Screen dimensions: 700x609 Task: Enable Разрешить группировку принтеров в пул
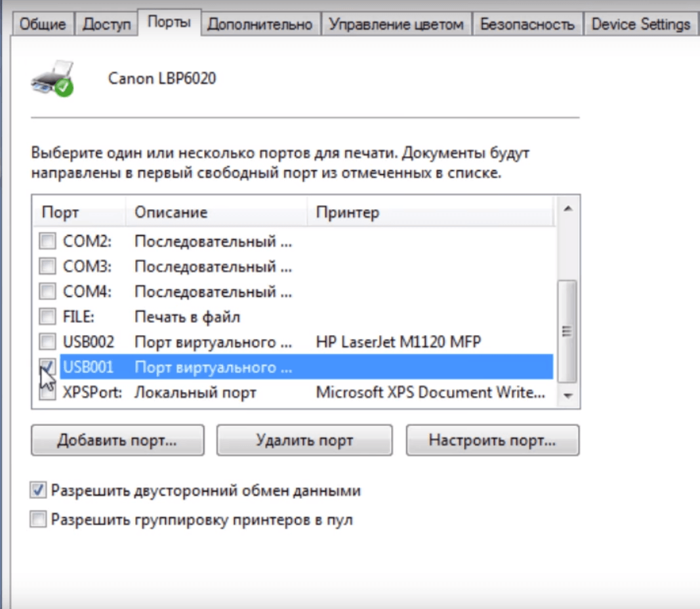[39, 521]
